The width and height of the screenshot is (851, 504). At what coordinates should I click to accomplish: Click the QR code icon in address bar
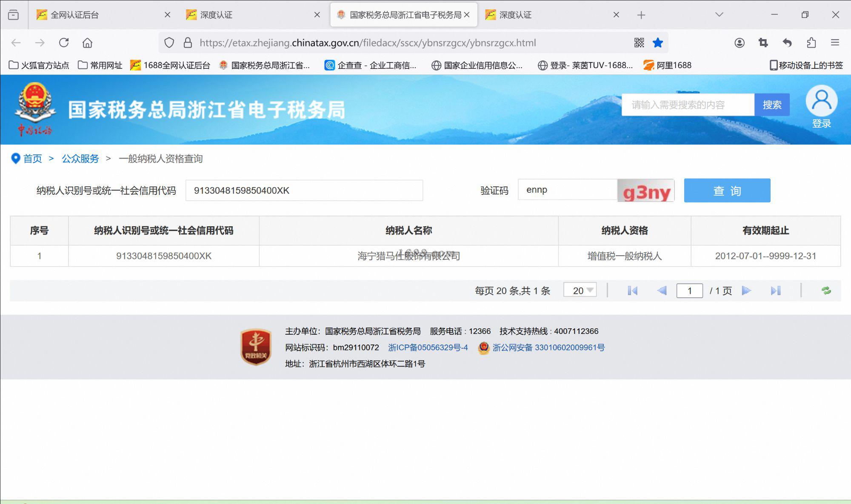(639, 43)
